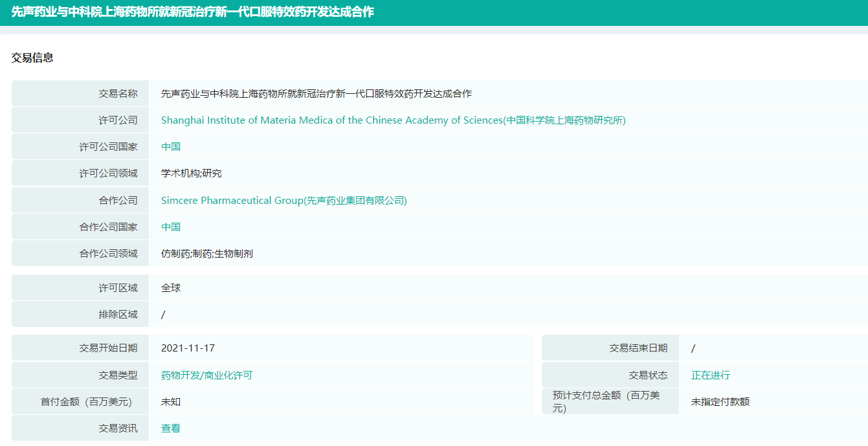Select the 学术机构;研究 field value
This screenshot has height=446, width=868.
192,173
